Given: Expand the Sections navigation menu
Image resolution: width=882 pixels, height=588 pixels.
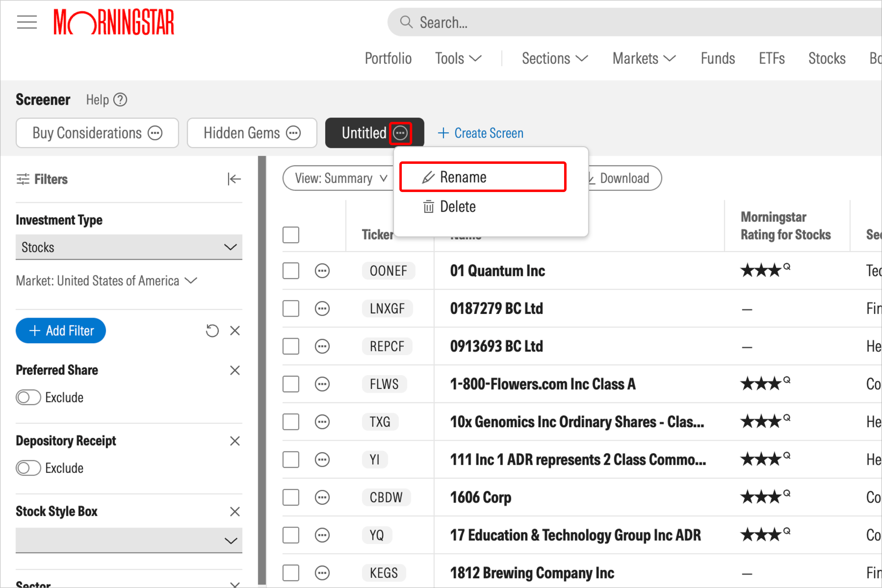Looking at the screenshot, I should 555,58.
